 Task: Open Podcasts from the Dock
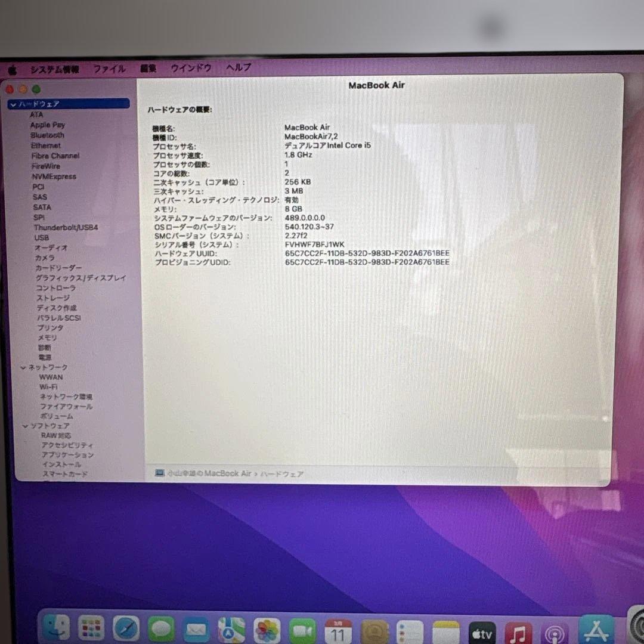coord(555,634)
